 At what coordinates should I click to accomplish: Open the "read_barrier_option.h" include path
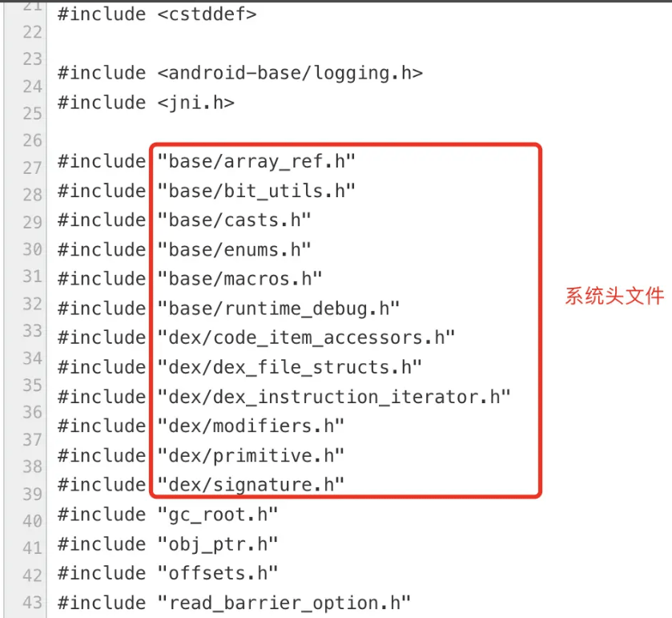pyautogui.click(x=284, y=603)
